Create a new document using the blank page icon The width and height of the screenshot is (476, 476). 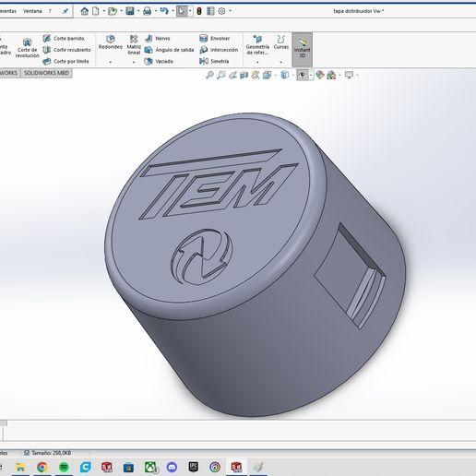pos(96,11)
